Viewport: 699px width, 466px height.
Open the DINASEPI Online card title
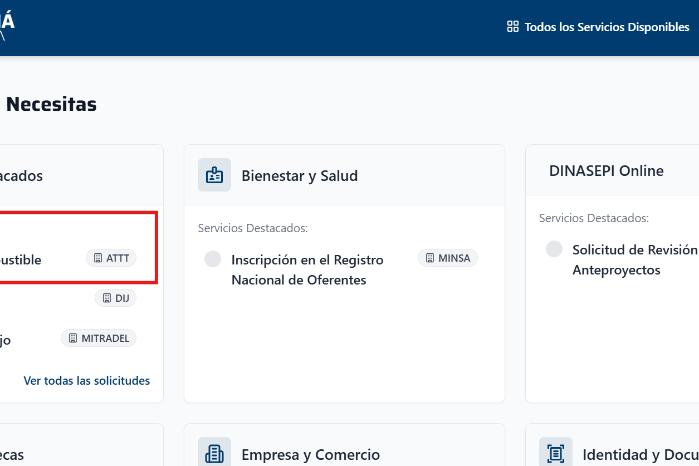[x=606, y=171]
